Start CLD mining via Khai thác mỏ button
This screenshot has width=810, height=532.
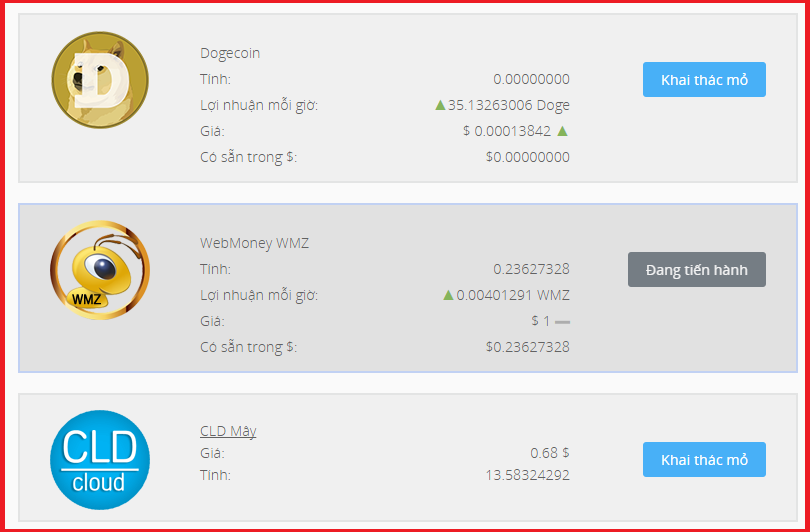tap(704, 459)
